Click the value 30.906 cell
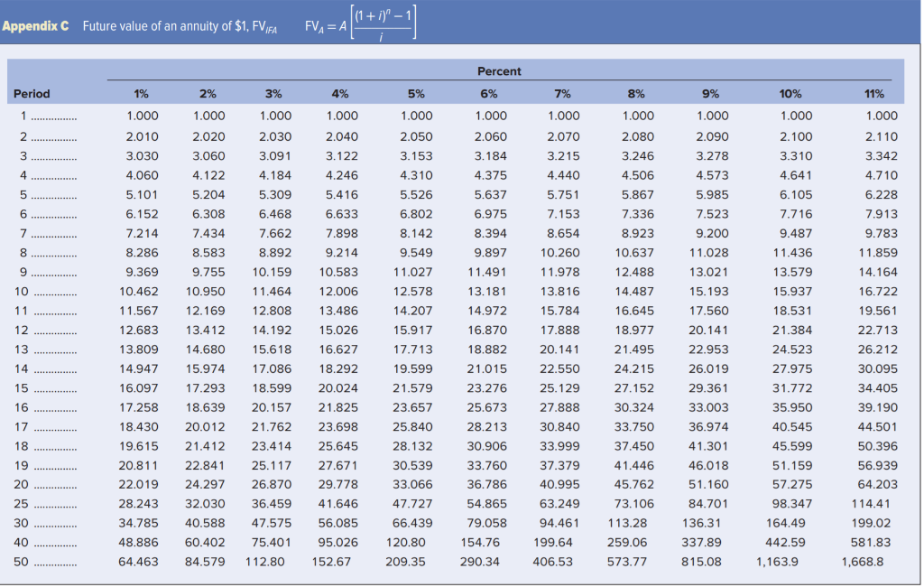 [486, 447]
